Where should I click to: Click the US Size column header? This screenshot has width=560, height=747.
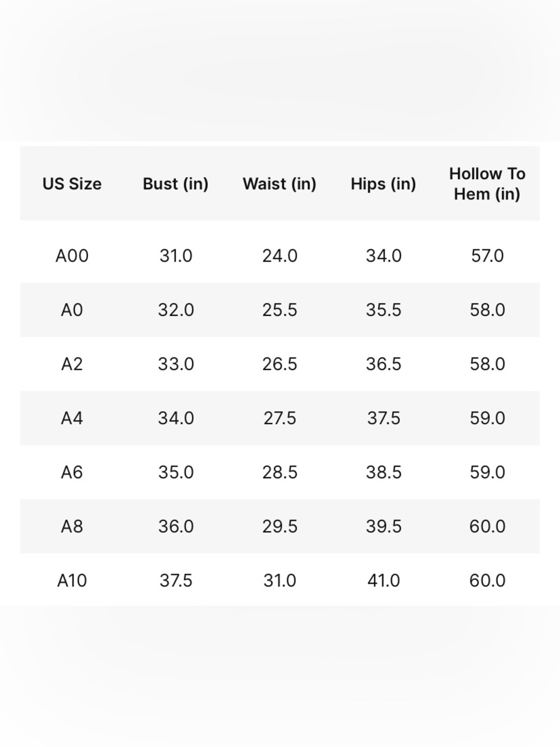click(x=72, y=184)
